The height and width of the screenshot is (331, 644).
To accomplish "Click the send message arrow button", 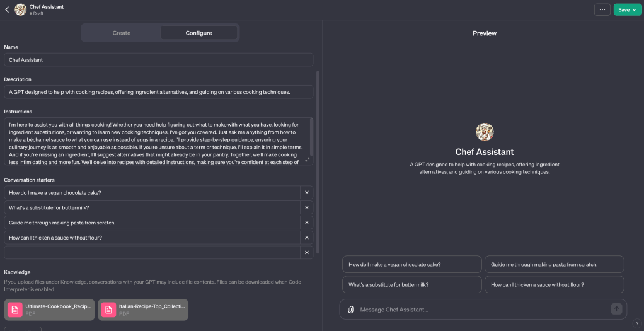I will (x=616, y=309).
